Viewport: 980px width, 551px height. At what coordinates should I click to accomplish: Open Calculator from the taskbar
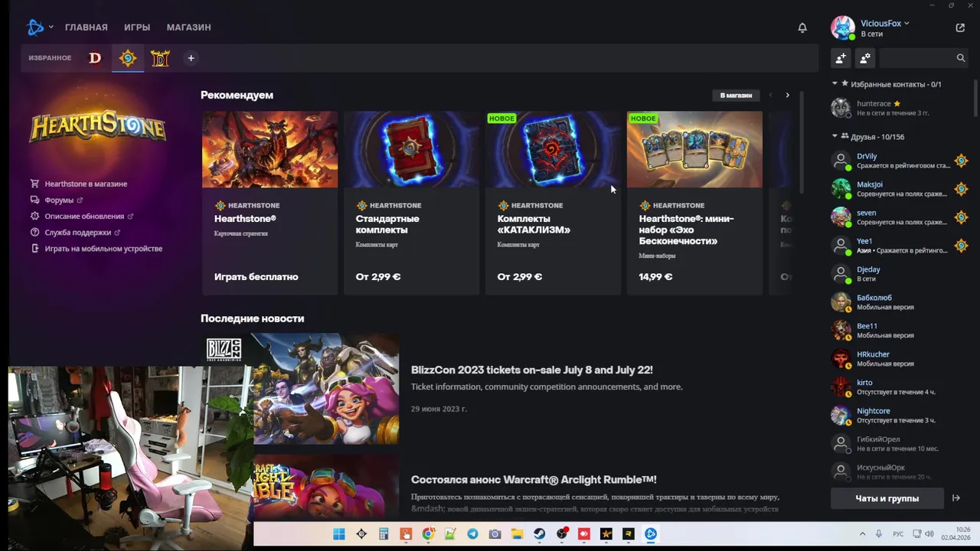tap(384, 534)
